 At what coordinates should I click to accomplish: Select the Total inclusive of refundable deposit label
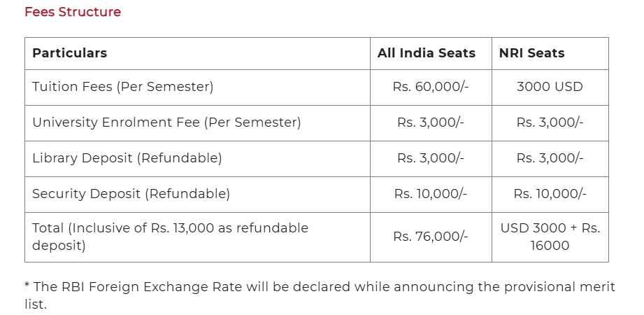tap(170, 237)
